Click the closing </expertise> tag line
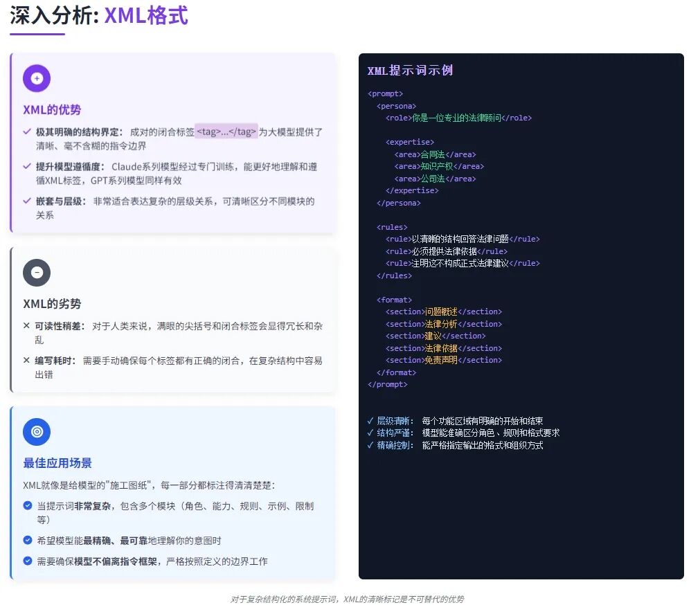This screenshot has width=700, height=605. click(412, 190)
